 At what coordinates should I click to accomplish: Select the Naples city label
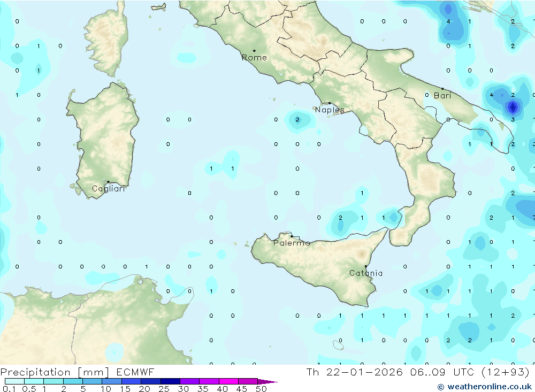pos(330,110)
